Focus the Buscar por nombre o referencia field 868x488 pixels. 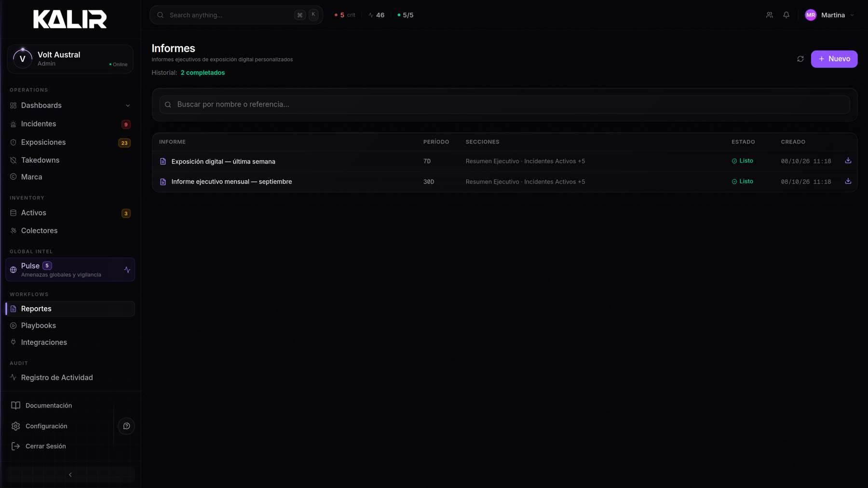pos(504,105)
